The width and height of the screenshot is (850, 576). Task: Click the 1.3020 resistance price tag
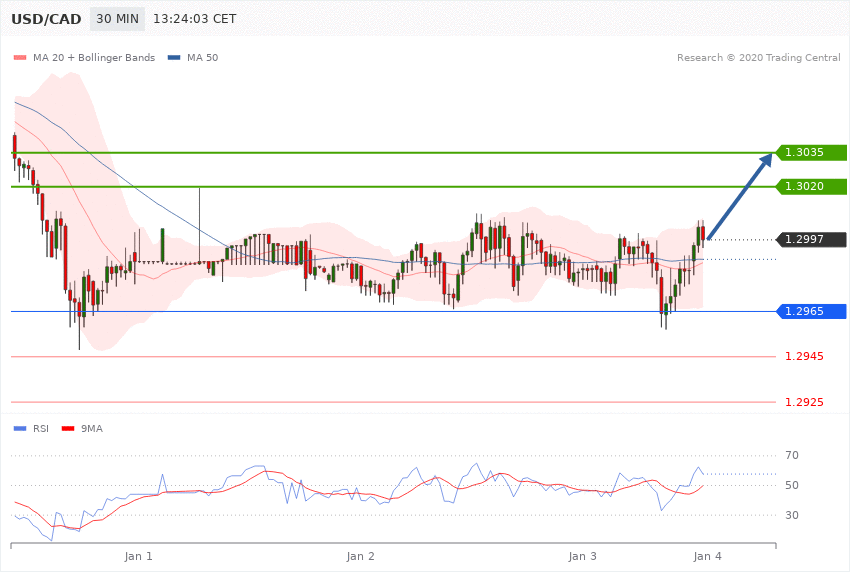812,186
